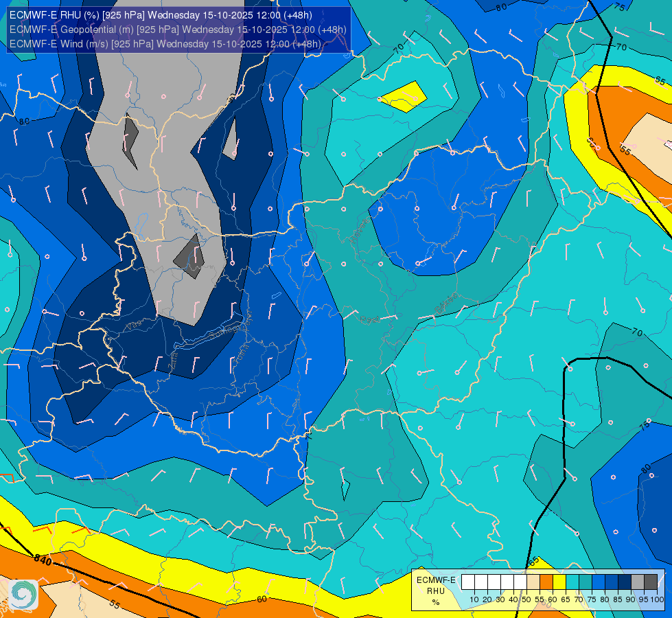Click the white legend swatch between 10 and 20
This screenshot has height=618, width=672.
pos(481,582)
